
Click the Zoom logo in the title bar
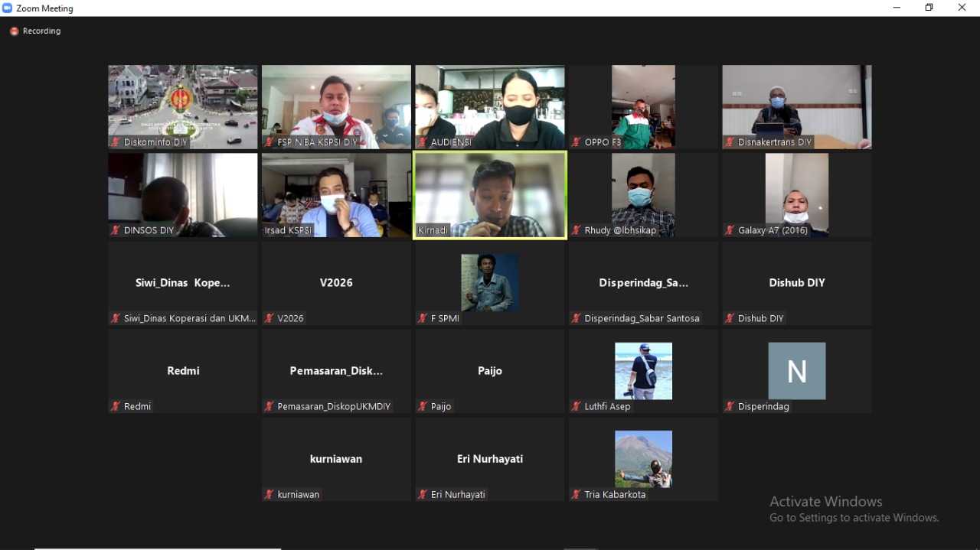tap(8, 8)
